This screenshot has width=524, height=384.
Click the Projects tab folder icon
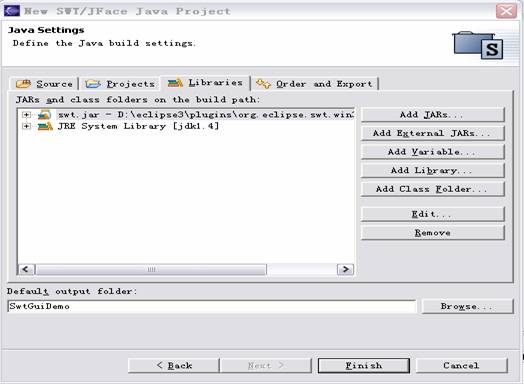click(x=93, y=84)
